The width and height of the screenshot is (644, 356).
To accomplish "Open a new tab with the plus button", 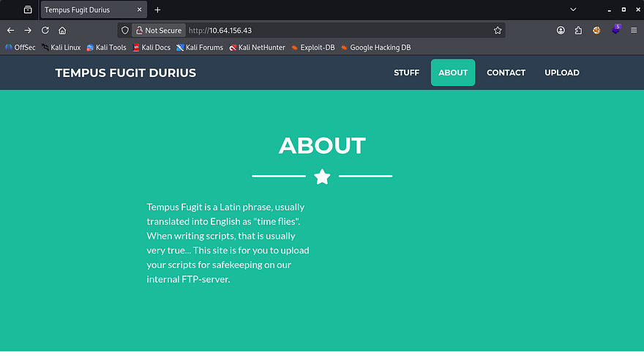I will pyautogui.click(x=157, y=10).
